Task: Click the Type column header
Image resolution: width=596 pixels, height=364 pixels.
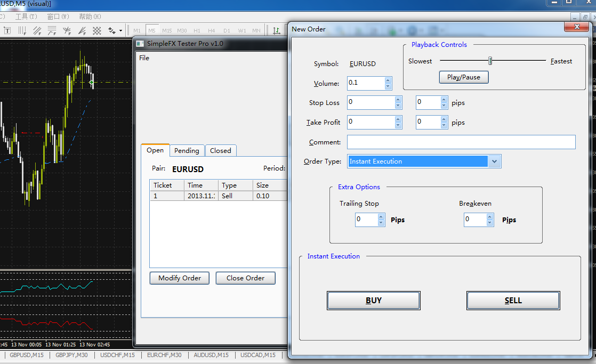Action: tap(236, 185)
